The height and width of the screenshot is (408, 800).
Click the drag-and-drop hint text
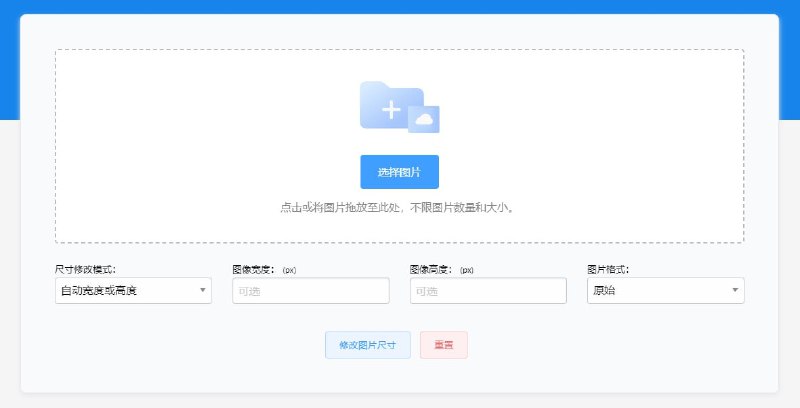(x=399, y=208)
